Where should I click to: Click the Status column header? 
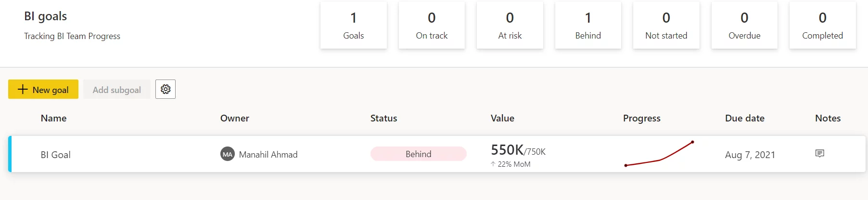pyautogui.click(x=384, y=118)
